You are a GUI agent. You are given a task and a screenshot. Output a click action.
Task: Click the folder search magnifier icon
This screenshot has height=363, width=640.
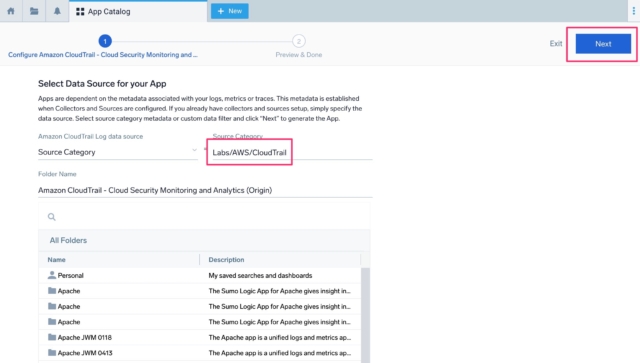coord(51,217)
